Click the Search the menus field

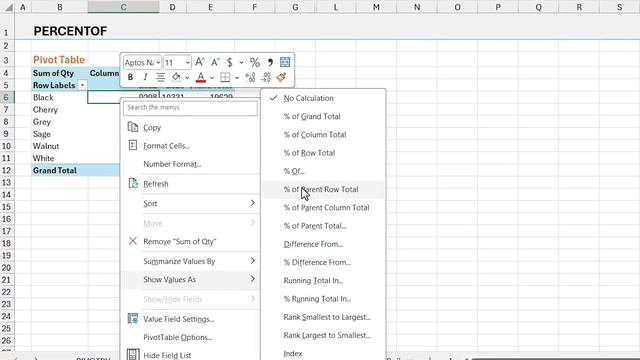[x=190, y=108]
